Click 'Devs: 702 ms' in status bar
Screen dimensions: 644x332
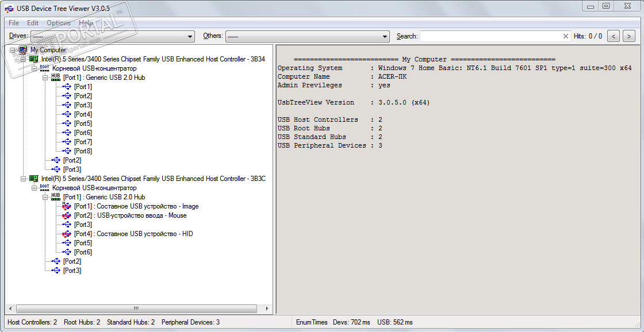[x=351, y=323]
